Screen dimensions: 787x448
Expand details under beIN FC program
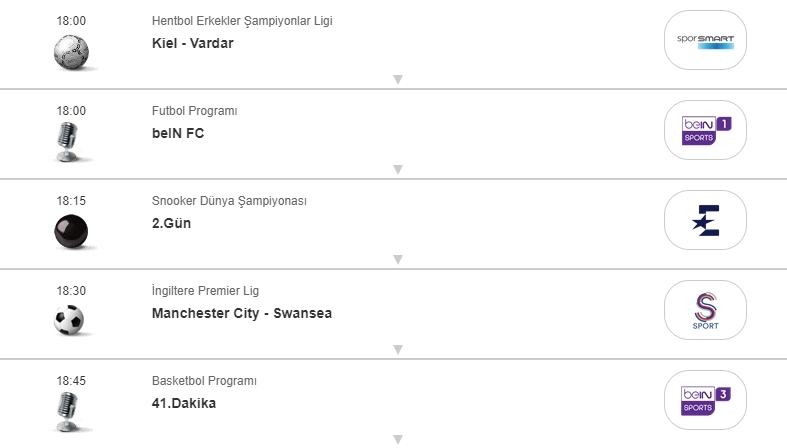pos(397,170)
